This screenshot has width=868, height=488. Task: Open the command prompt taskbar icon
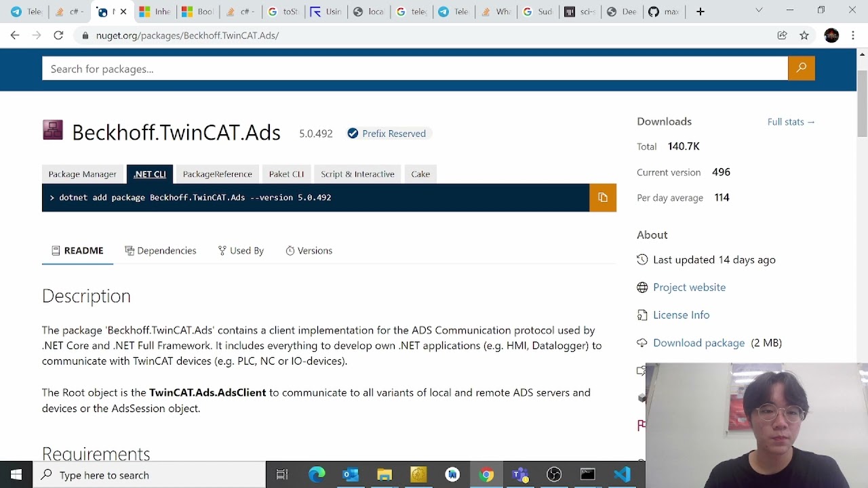click(x=588, y=475)
